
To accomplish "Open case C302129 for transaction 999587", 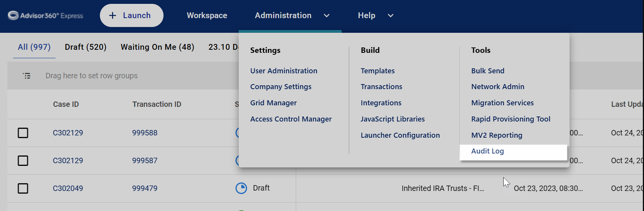I will click(x=68, y=160).
